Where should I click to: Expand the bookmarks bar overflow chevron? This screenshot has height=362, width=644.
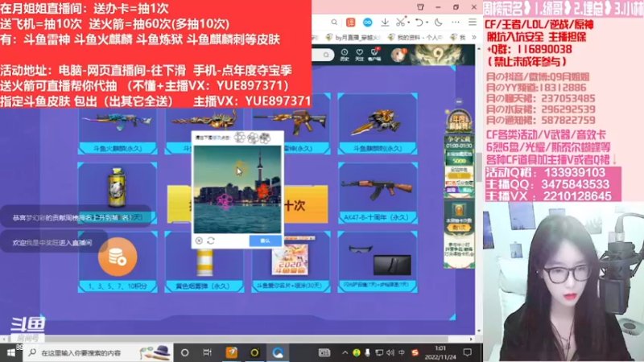click(474, 37)
